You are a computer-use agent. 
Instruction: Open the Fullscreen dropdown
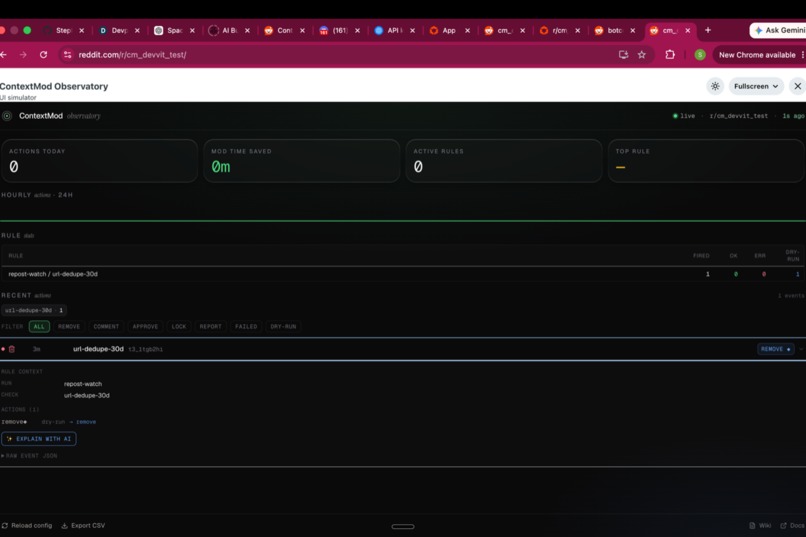pyautogui.click(x=756, y=86)
